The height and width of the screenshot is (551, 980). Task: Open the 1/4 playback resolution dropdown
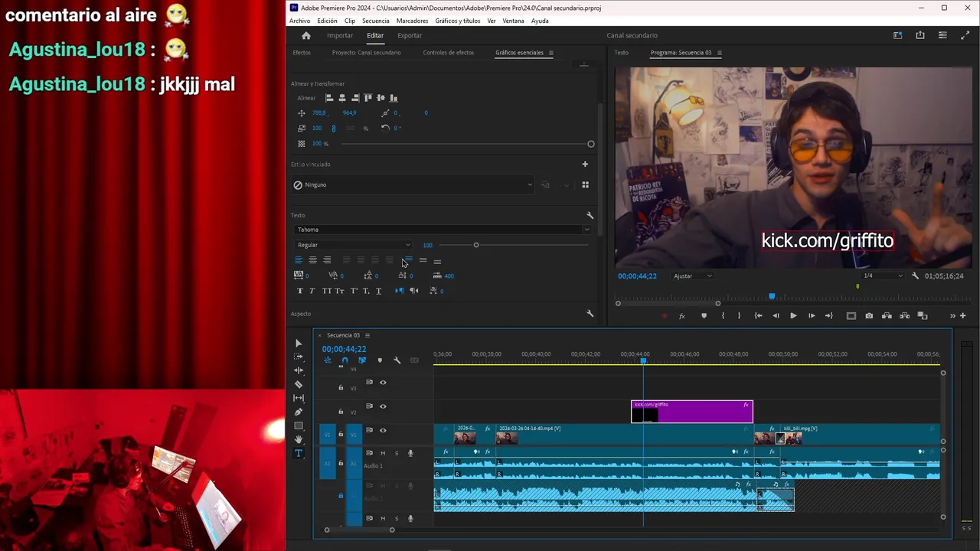click(x=883, y=275)
